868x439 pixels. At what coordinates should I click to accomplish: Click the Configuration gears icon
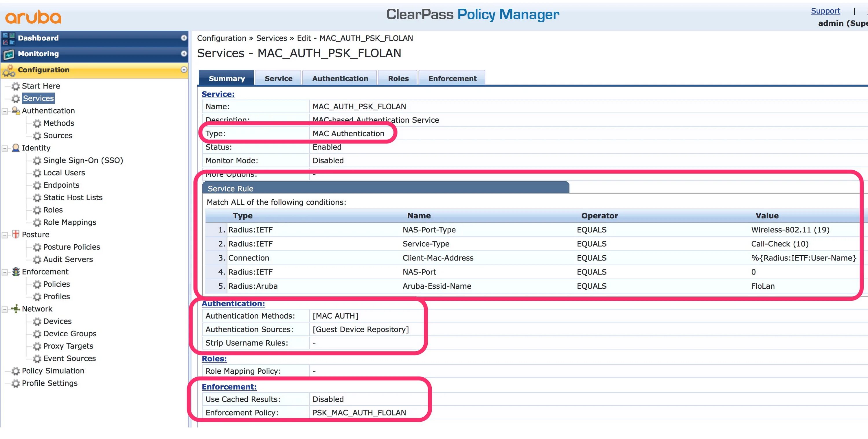tap(9, 70)
